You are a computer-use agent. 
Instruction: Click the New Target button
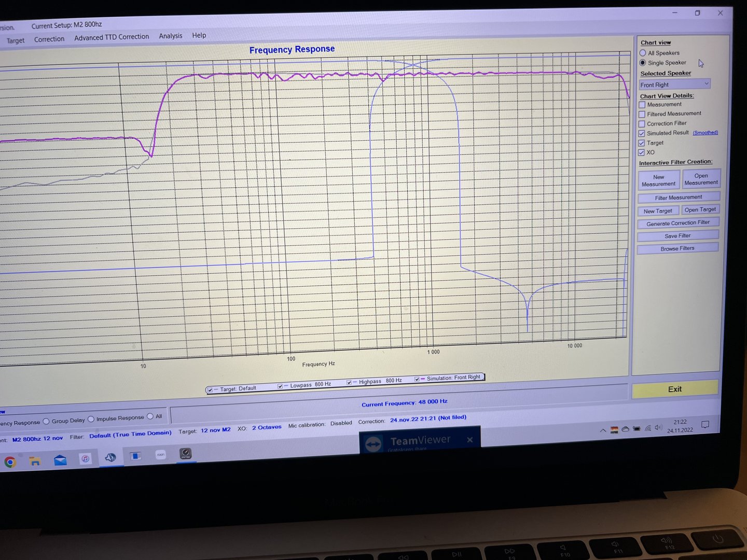pos(658,211)
